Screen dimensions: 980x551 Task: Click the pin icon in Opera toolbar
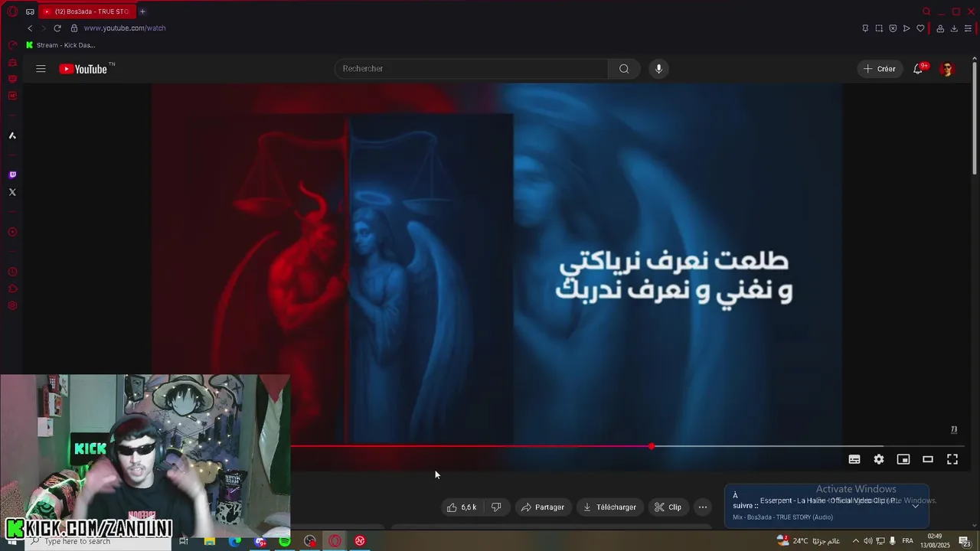click(865, 28)
